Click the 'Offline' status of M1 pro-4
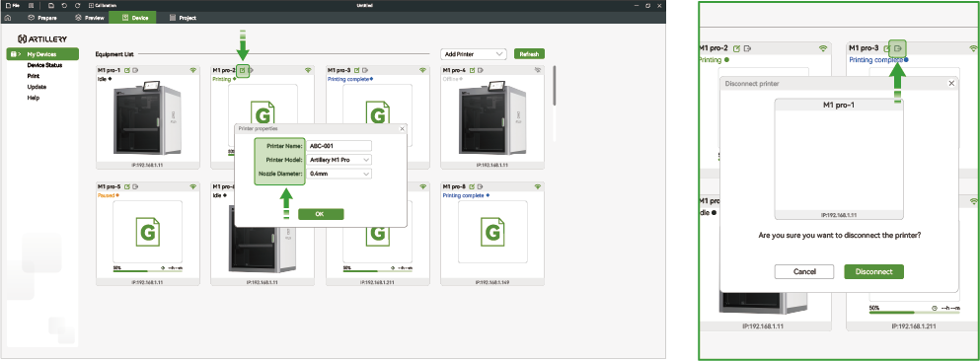980x361 pixels. click(x=451, y=79)
